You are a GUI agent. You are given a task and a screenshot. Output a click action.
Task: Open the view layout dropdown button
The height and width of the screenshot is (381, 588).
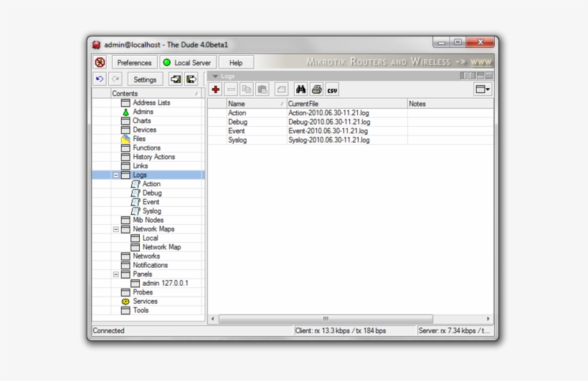pos(483,89)
